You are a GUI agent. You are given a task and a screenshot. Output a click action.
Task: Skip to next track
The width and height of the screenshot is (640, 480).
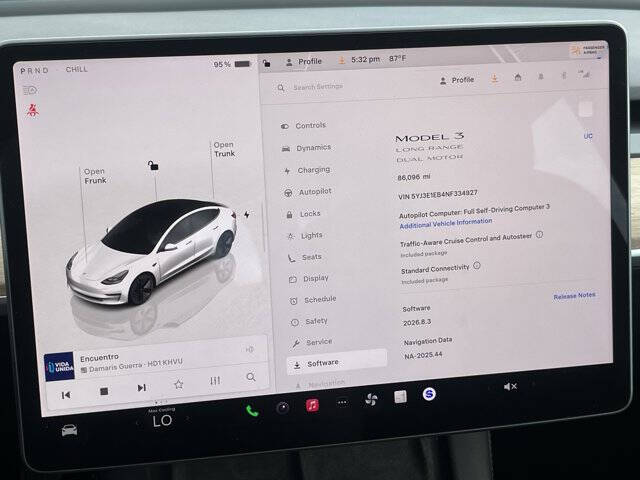pyautogui.click(x=141, y=388)
